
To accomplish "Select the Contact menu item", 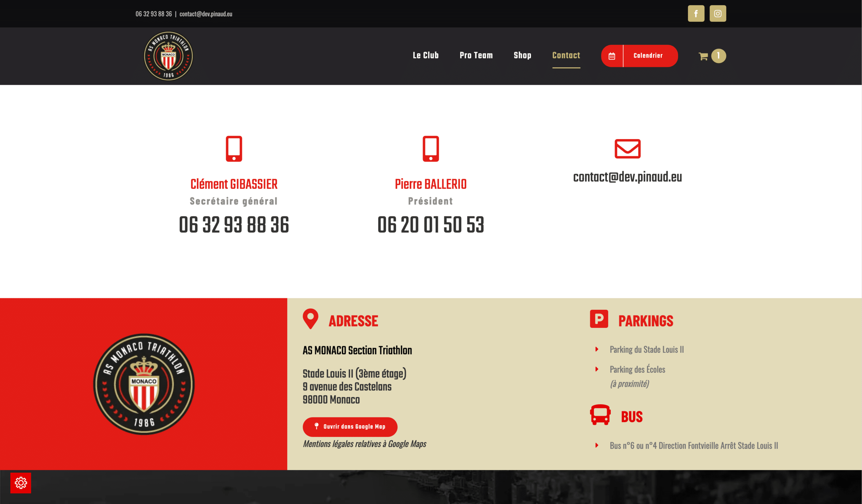I will (566, 56).
